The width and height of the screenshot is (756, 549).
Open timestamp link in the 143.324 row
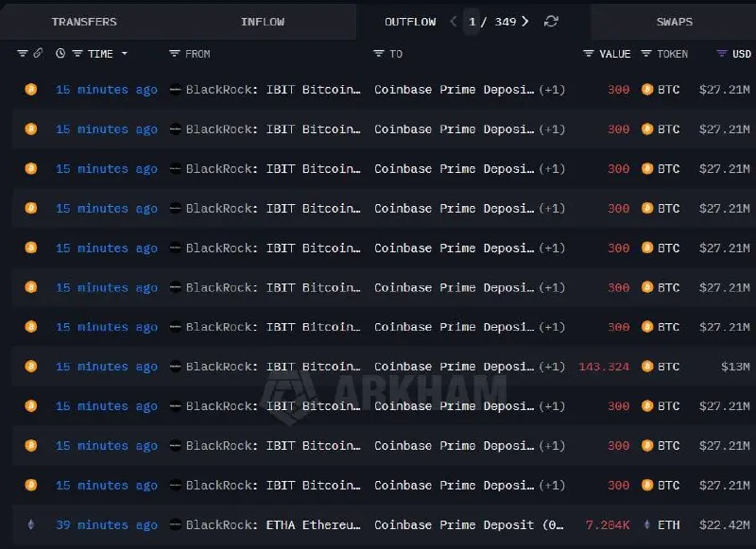point(107,367)
